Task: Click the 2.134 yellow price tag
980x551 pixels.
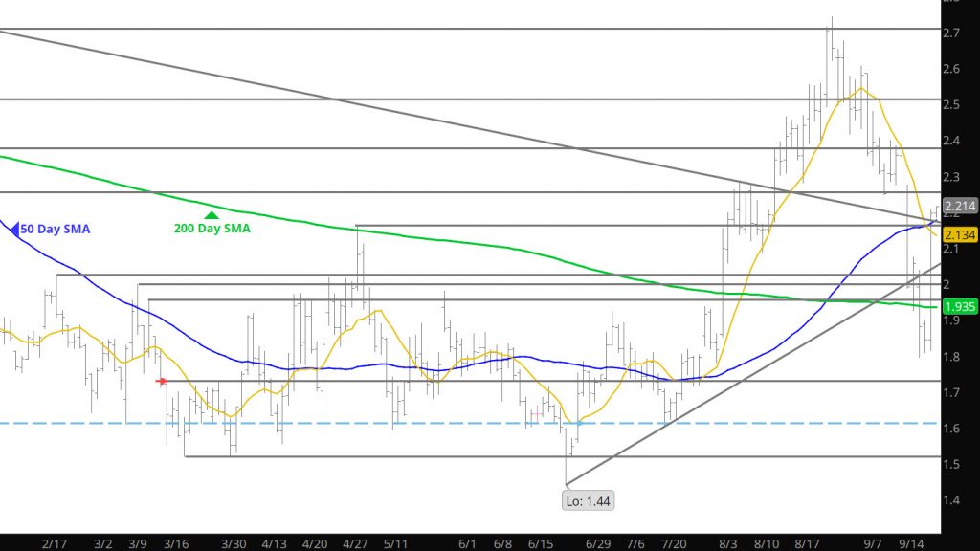Action: (x=959, y=234)
